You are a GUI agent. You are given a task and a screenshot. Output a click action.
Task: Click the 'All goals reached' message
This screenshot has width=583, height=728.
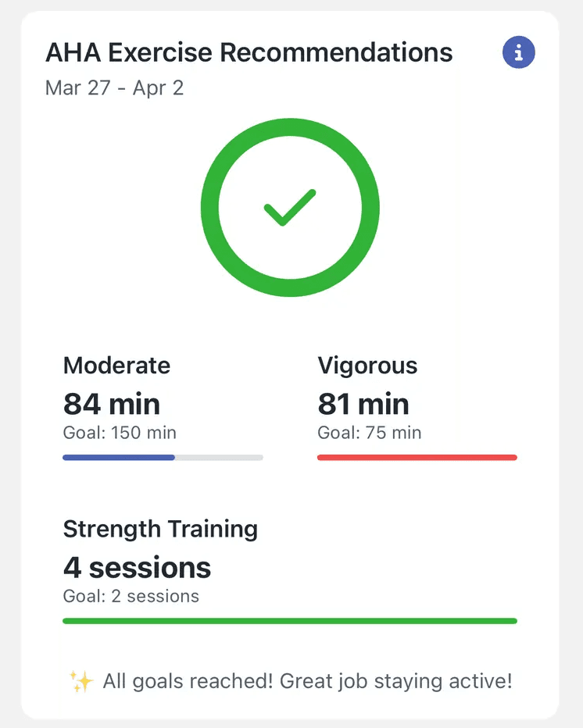coord(305,680)
